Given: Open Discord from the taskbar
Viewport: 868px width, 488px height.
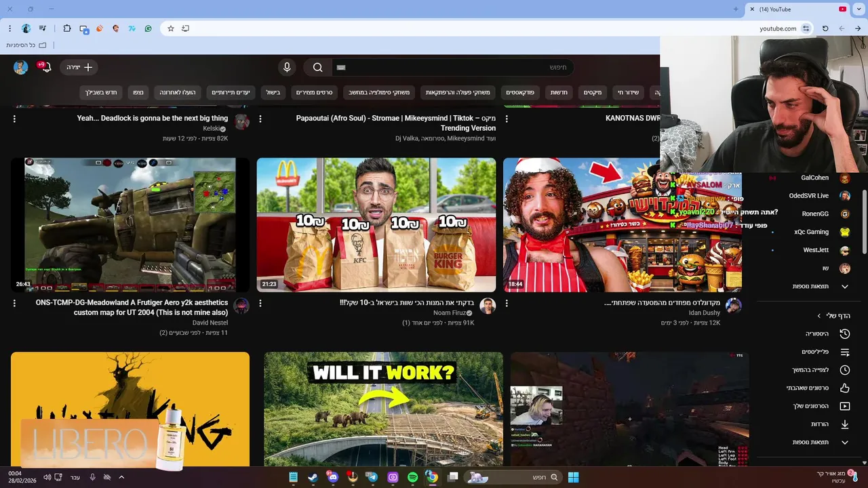Looking at the screenshot, I should click(332, 477).
